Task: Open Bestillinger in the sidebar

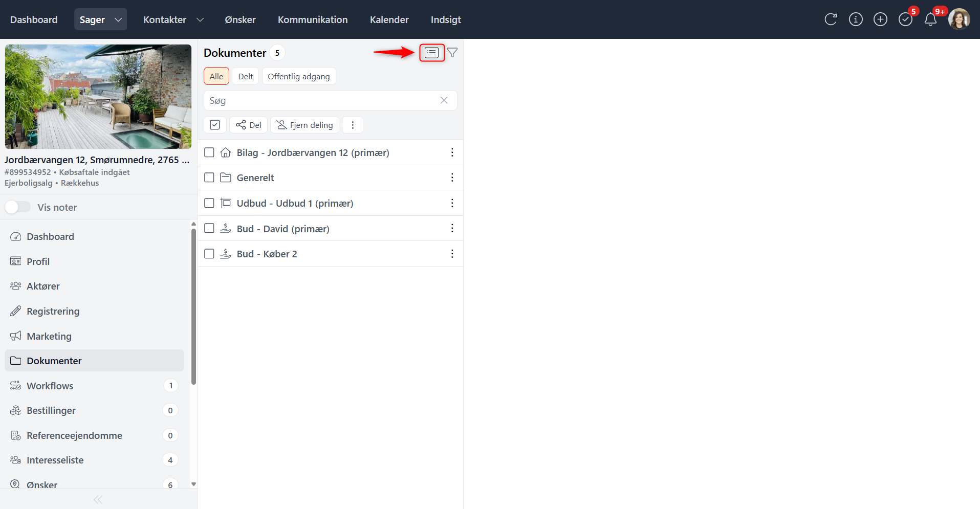Action: (94, 410)
